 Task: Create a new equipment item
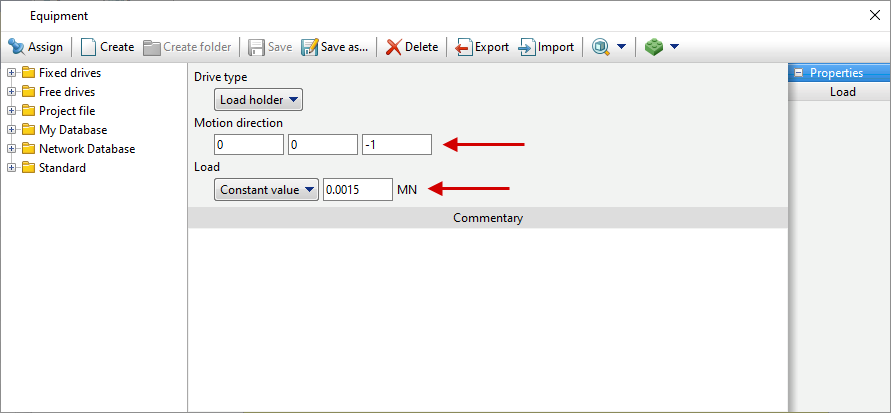(x=107, y=47)
